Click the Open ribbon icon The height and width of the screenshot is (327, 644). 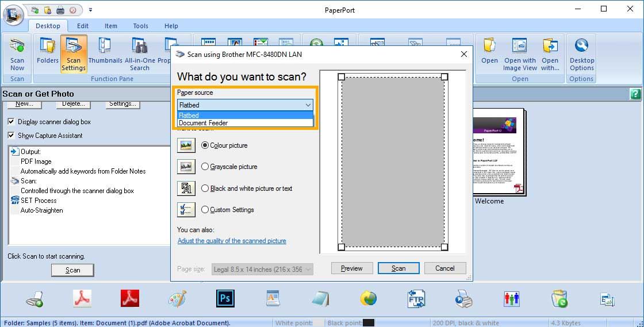click(x=489, y=51)
